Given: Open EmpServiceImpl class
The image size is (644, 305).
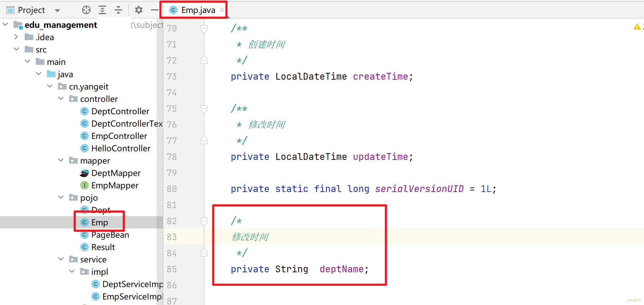Looking at the screenshot, I should [x=132, y=296].
